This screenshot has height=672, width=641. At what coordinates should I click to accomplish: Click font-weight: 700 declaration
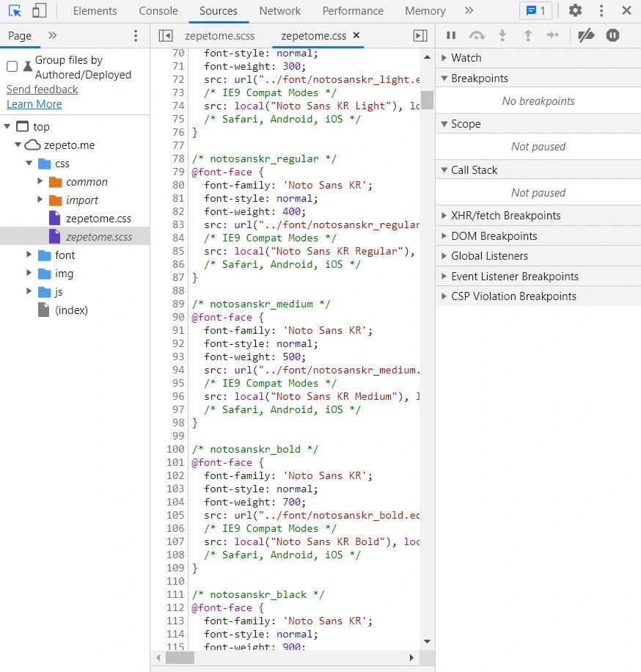pyautogui.click(x=255, y=502)
